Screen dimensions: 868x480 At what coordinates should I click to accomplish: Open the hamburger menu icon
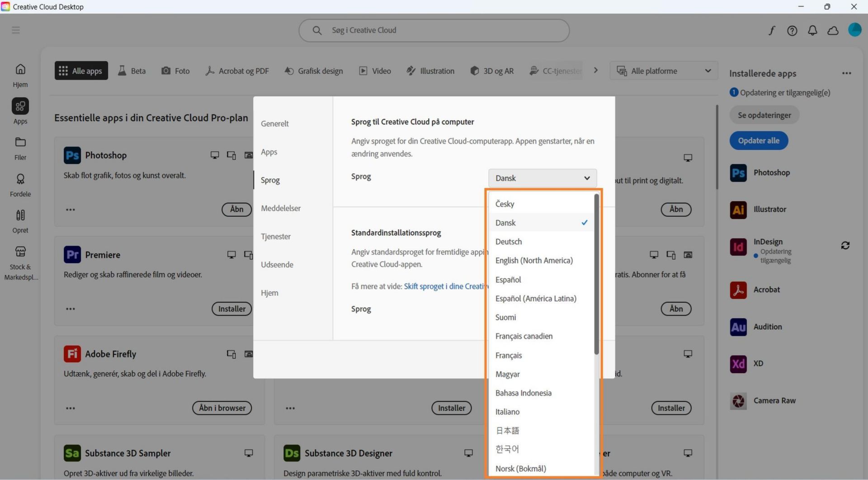point(16,30)
